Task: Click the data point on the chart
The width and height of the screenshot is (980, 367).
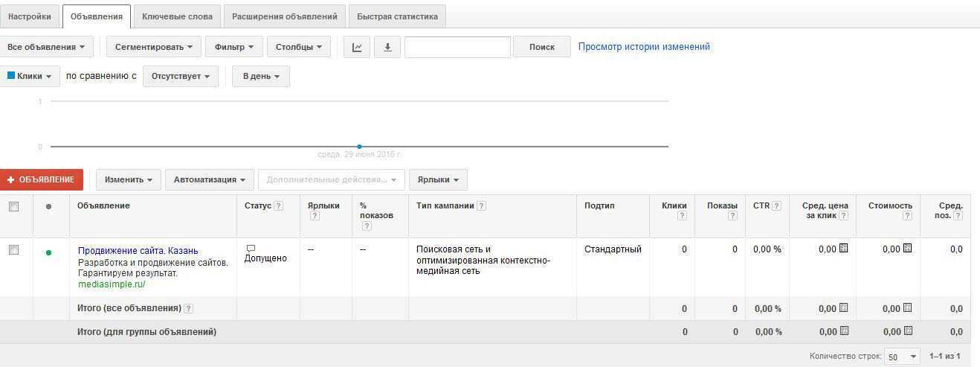Action: tap(359, 147)
